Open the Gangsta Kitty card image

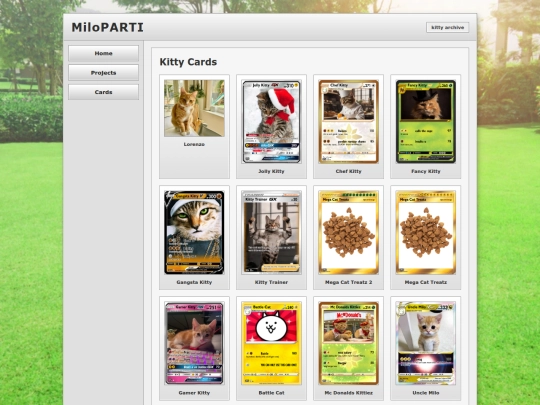click(x=194, y=232)
